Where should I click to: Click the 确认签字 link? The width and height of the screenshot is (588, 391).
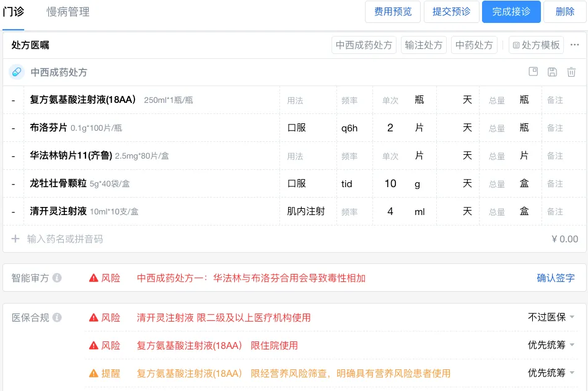click(555, 278)
